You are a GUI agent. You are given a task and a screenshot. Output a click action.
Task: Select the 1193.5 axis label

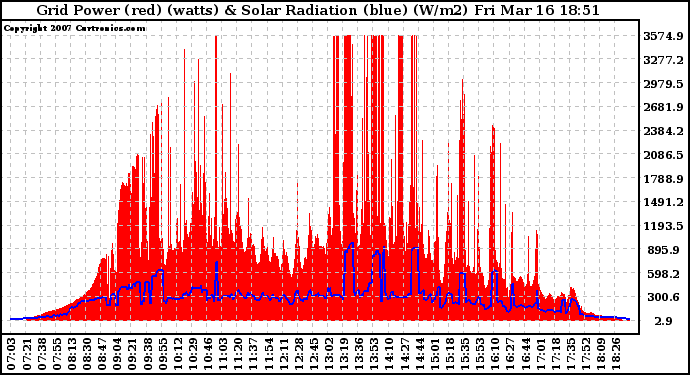pos(663,226)
